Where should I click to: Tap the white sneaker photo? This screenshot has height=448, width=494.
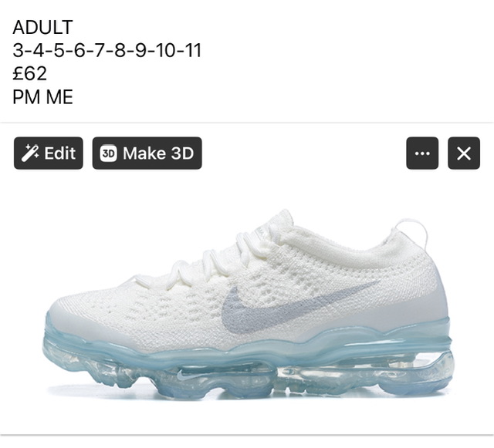click(247, 304)
